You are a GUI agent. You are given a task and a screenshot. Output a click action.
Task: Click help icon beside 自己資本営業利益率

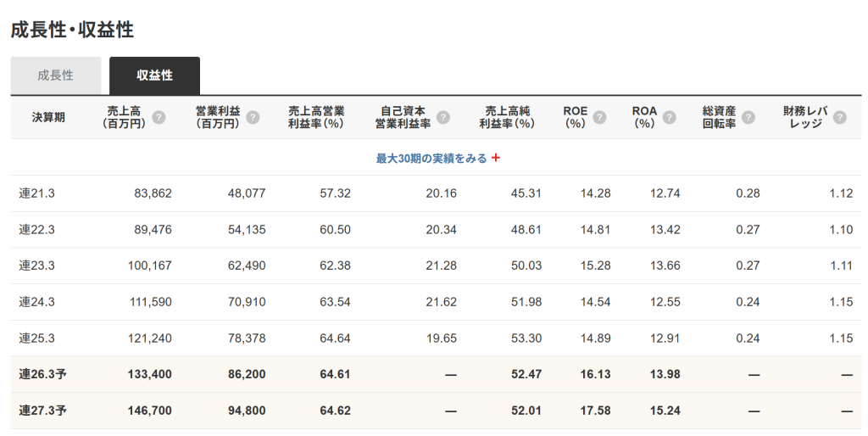click(442, 117)
